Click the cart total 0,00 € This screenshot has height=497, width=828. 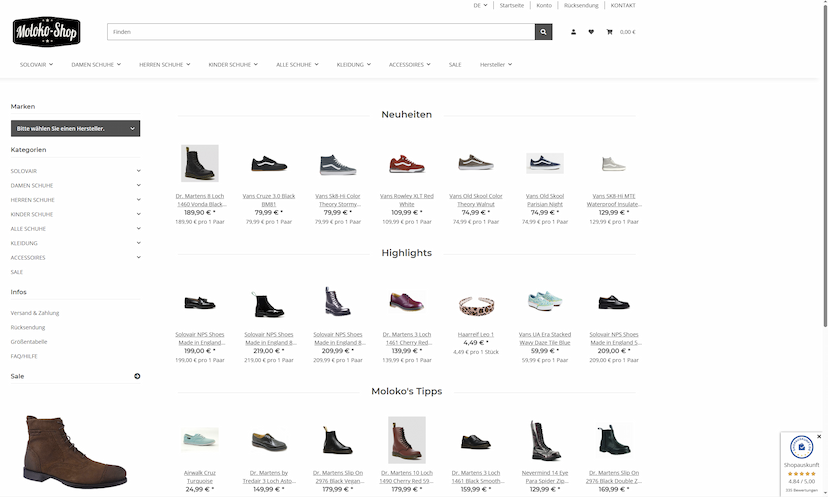[x=627, y=32]
